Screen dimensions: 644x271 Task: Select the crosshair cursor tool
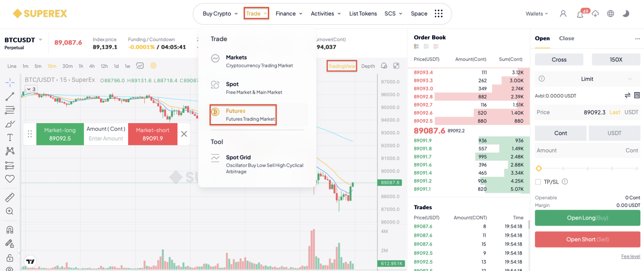click(10, 83)
